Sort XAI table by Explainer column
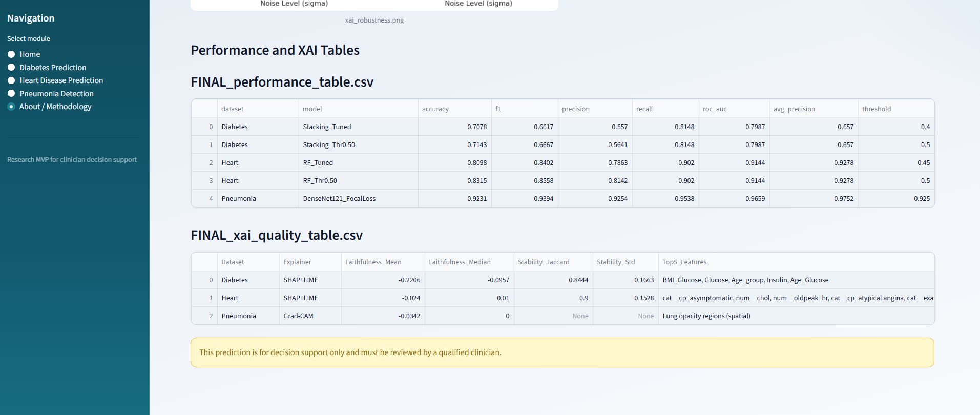The image size is (980, 415). click(310, 262)
